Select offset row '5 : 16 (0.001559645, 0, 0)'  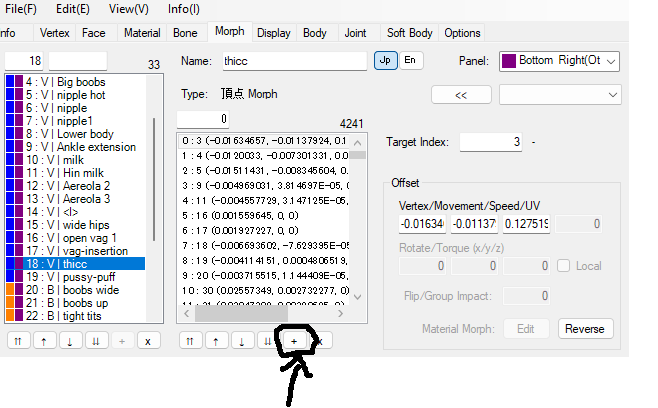pyautogui.click(x=264, y=215)
